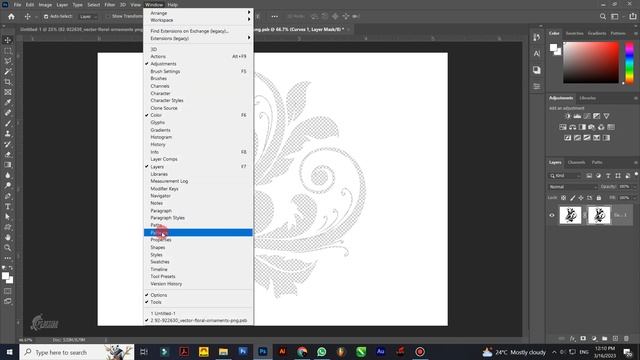Select the Clone Stamp tool
Image resolution: width=640 pixels, height=360 pixels.
(x=8, y=133)
